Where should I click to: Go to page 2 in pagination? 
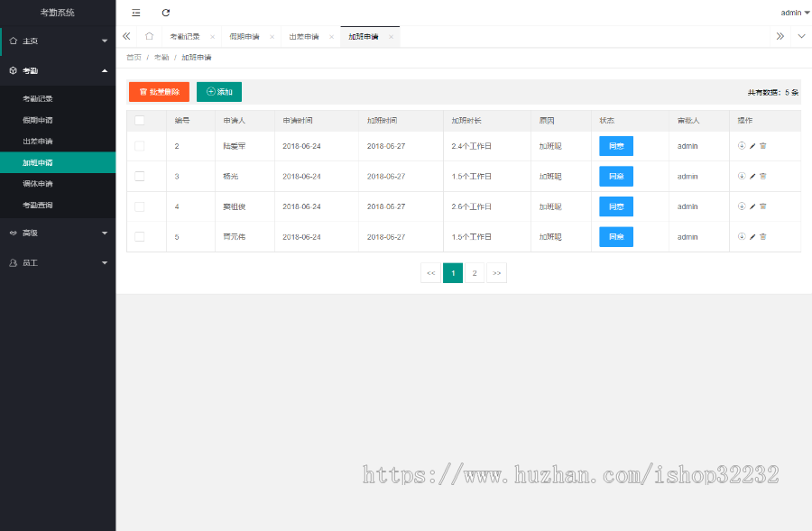475,273
